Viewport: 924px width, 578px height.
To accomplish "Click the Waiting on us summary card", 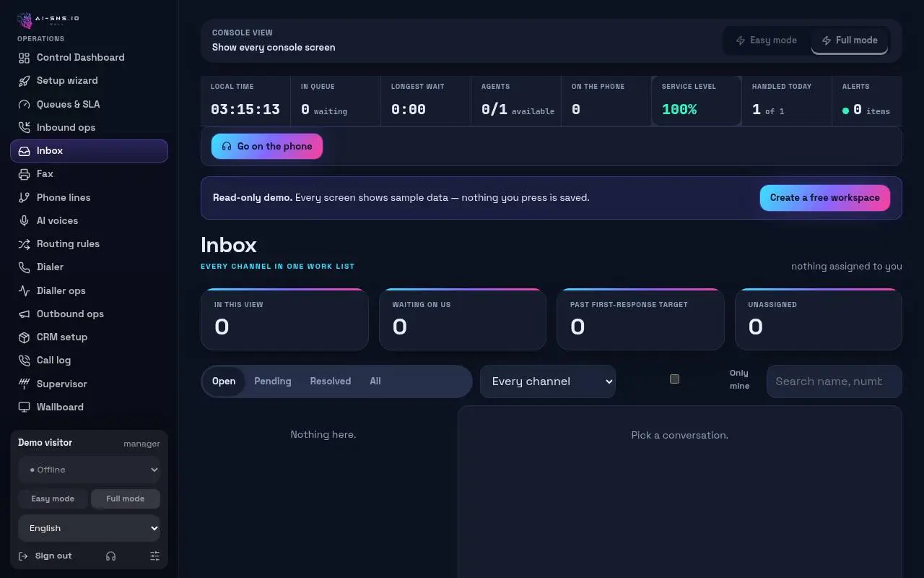I will (x=463, y=319).
